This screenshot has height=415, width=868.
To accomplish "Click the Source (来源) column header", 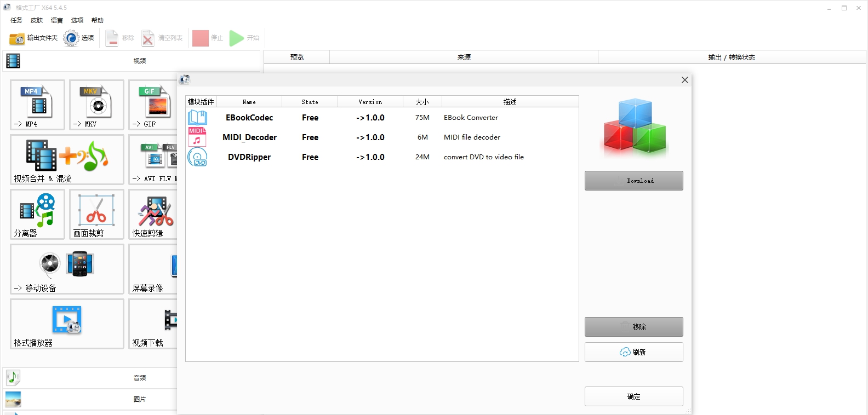I will (x=464, y=57).
